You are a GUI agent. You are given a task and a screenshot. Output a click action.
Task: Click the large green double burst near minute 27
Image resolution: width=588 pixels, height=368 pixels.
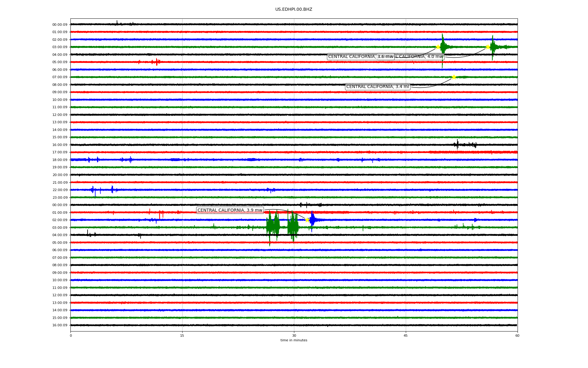tap(273, 227)
